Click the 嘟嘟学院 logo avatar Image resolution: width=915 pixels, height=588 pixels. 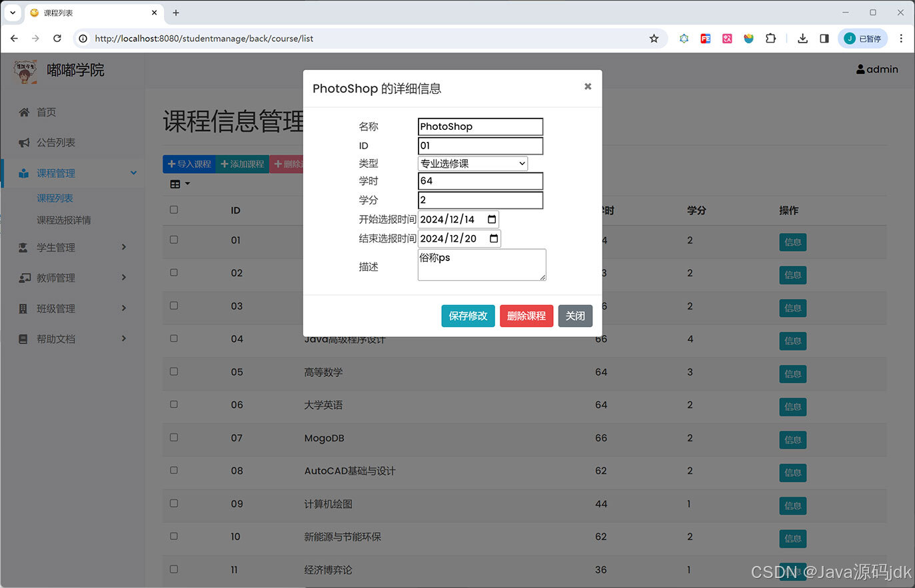point(25,71)
